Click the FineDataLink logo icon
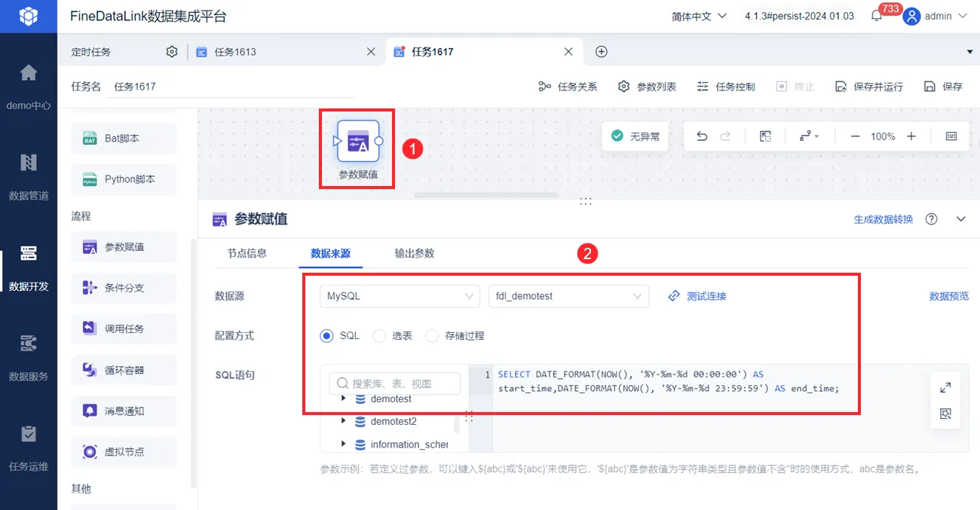The image size is (980, 510). 28,16
